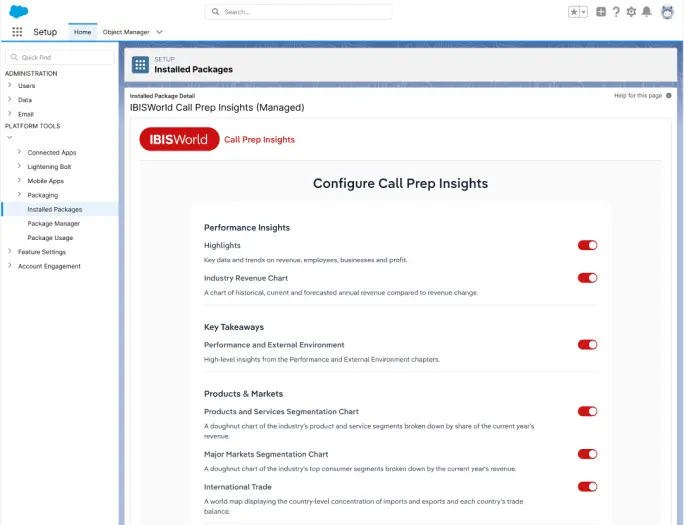684x525 pixels.
Task: Click the Salesforce cloud logo
Action: click(x=18, y=11)
